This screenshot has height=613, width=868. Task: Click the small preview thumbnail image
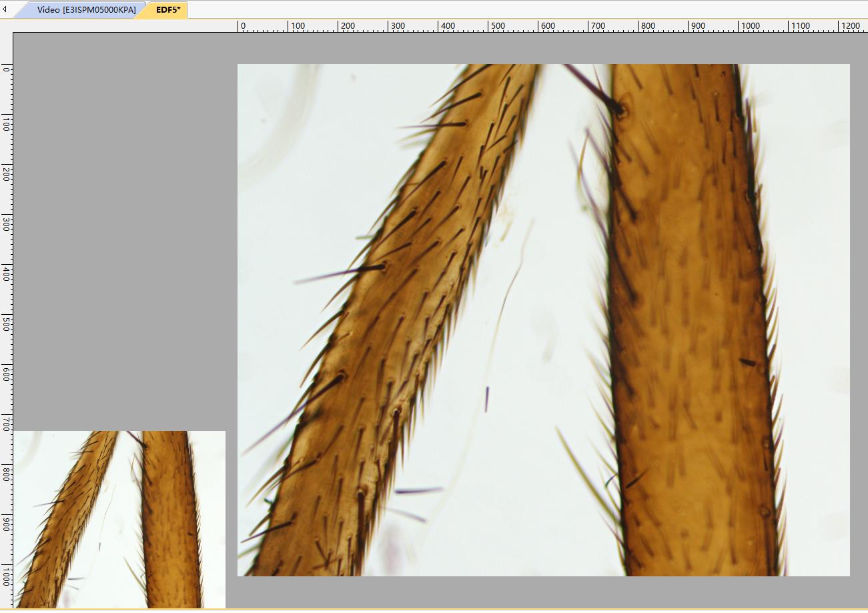[119, 519]
